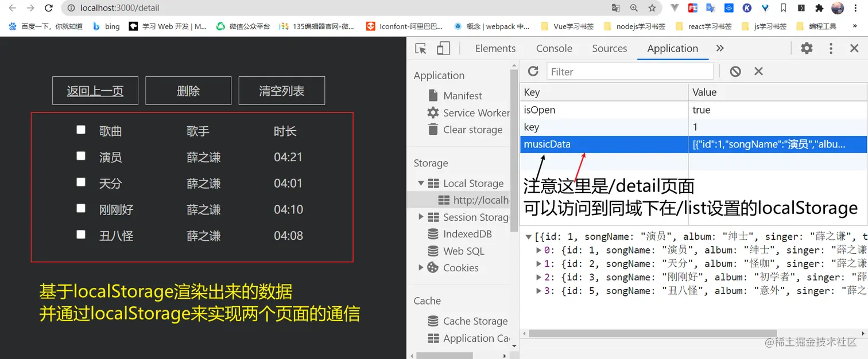Open the Chrome three-dot menu
Image resolution: width=868 pixels, height=359 pixels.
click(856, 8)
